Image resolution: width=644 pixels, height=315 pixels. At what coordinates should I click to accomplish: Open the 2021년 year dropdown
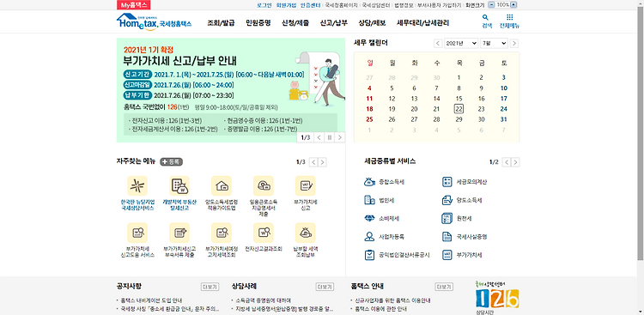coord(461,43)
